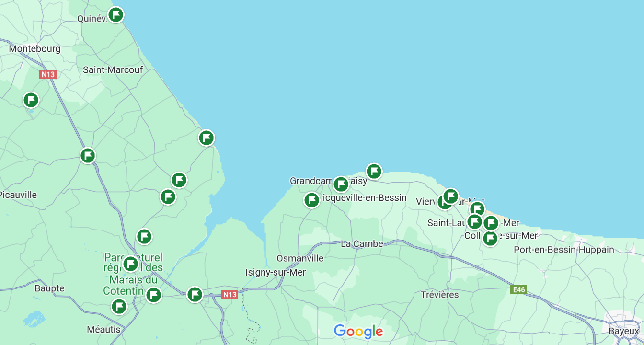Click the flag marker overlapping the Grandcamp-Maisy label
Image resolution: width=644 pixels, height=345 pixels.
[x=341, y=184]
